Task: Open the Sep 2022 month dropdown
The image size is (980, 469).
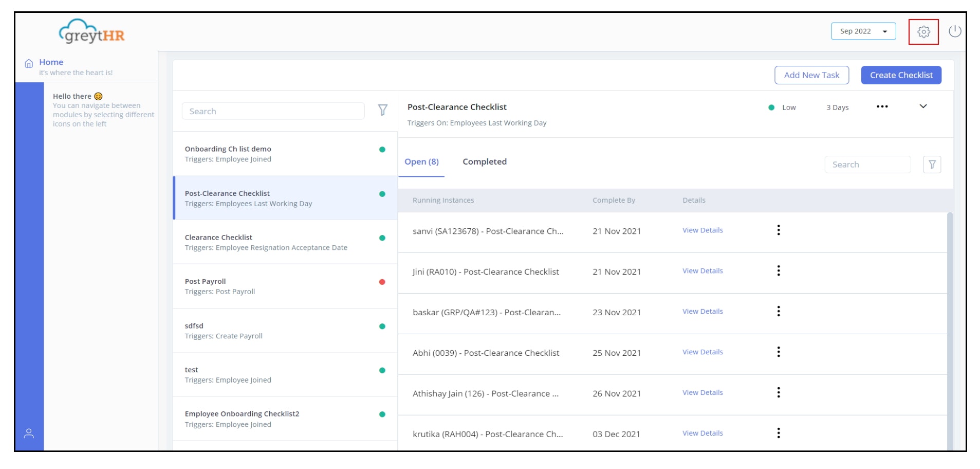Action: click(863, 31)
